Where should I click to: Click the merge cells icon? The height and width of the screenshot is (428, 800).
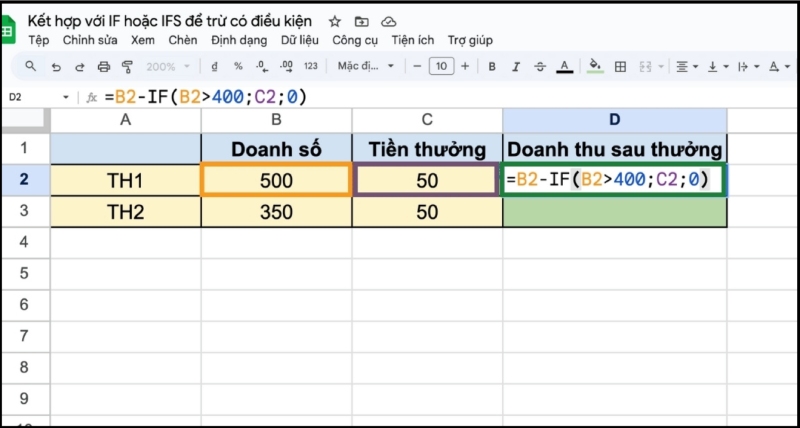pyautogui.click(x=645, y=66)
